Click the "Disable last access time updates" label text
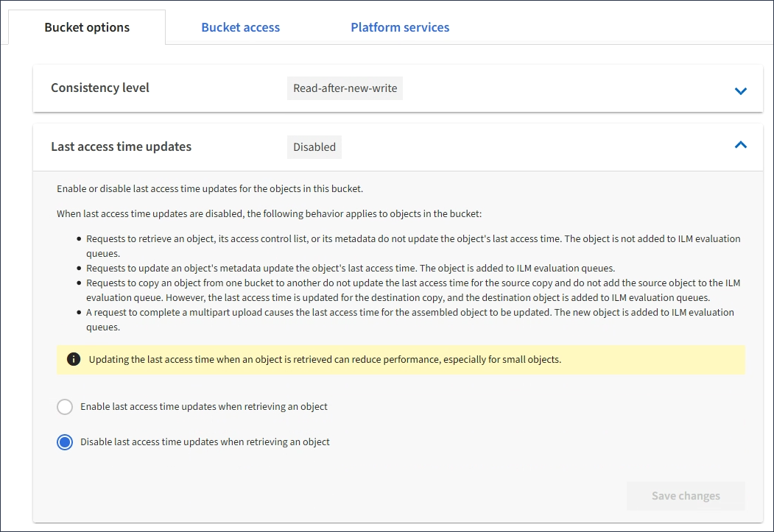The width and height of the screenshot is (774, 532). (205, 442)
